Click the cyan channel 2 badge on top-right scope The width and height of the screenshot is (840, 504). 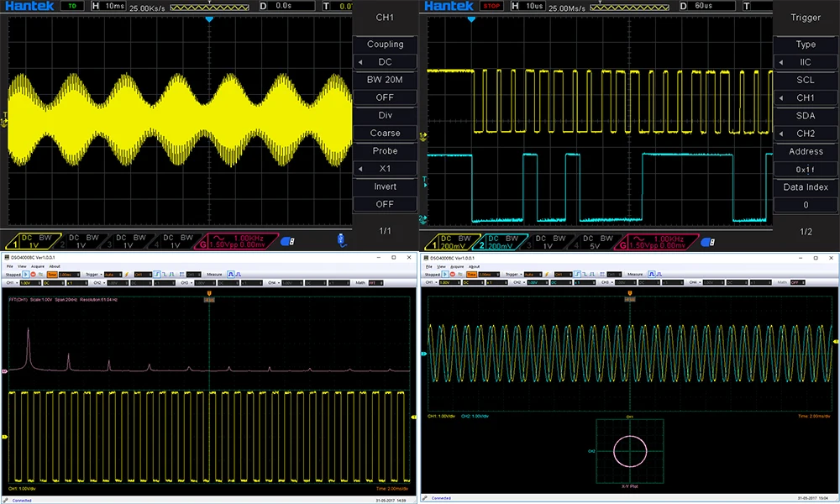[500, 241]
